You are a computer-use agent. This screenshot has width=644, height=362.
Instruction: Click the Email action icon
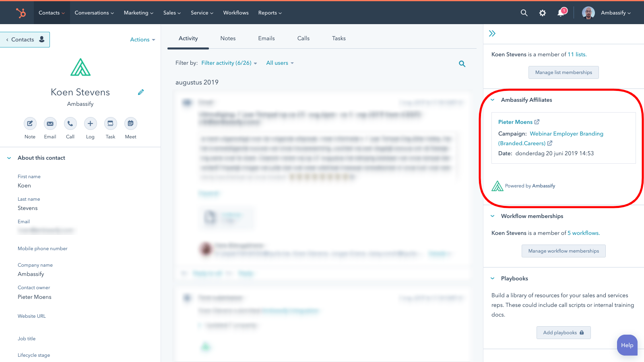pos(50,123)
